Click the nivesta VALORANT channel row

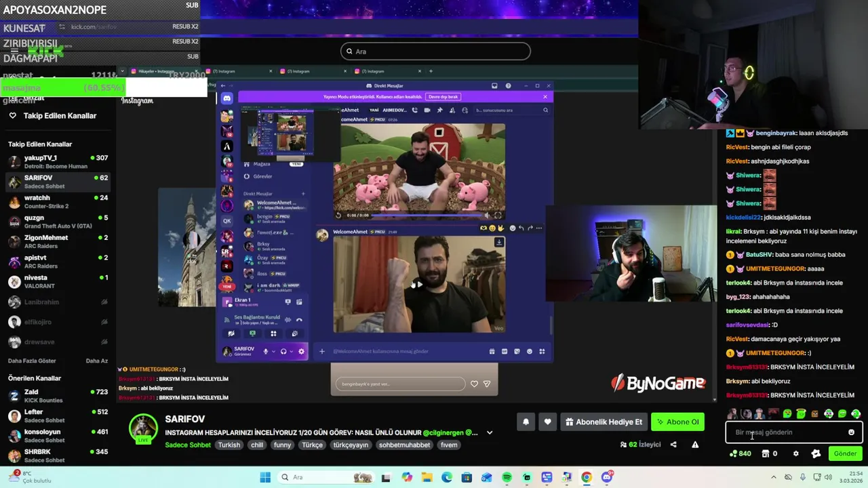coord(58,281)
